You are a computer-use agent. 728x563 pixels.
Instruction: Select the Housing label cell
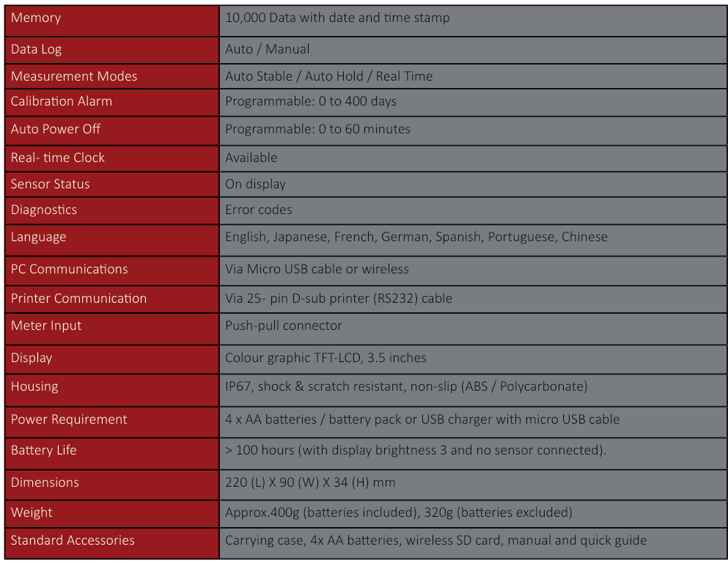coord(34,387)
